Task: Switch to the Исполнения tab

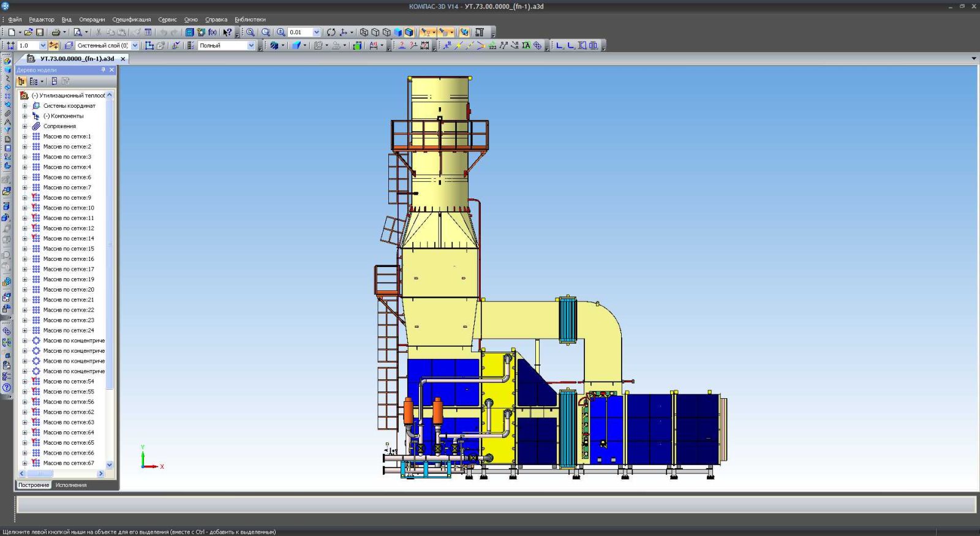Action: click(x=71, y=485)
